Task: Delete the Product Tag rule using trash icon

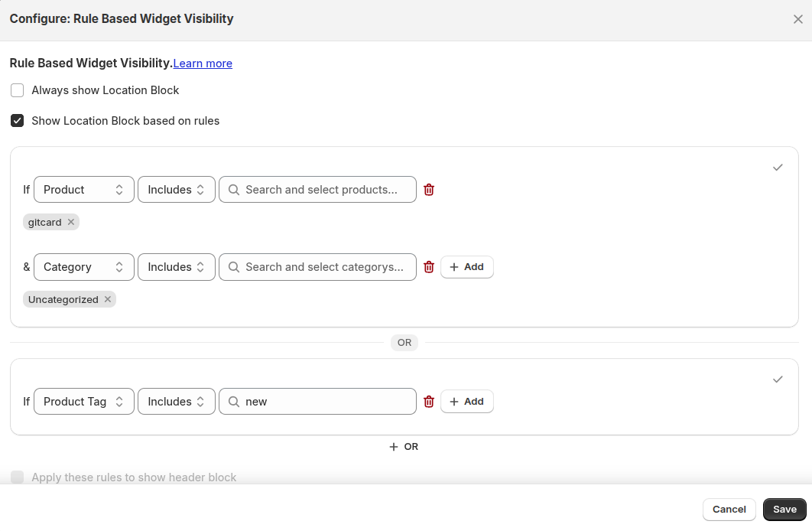Action: (428, 401)
